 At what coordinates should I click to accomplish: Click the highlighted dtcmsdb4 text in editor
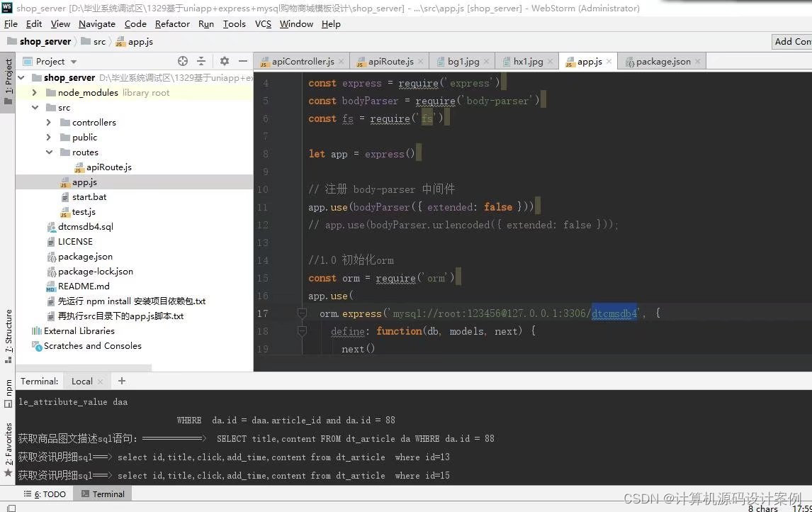(x=614, y=313)
